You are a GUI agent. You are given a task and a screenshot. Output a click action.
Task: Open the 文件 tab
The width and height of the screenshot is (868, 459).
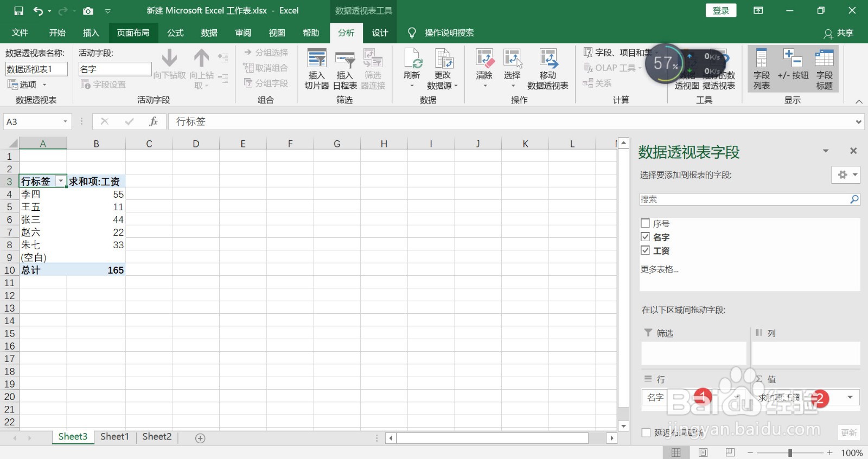(x=20, y=33)
